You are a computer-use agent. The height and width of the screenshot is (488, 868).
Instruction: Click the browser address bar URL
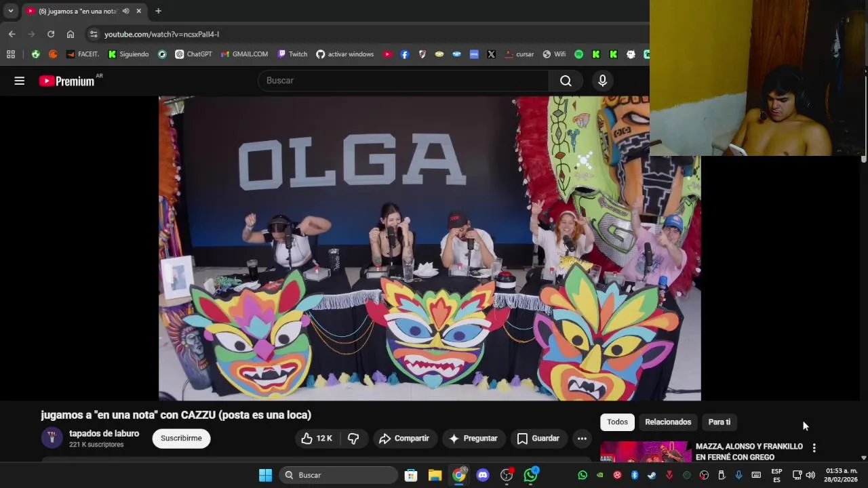click(161, 34)
